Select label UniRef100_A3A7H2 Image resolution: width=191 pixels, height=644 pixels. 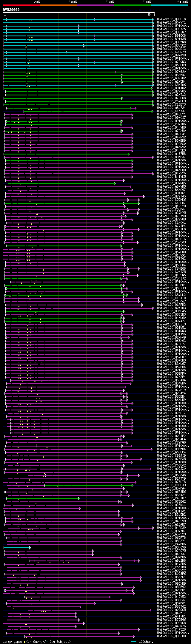[171, 78]
